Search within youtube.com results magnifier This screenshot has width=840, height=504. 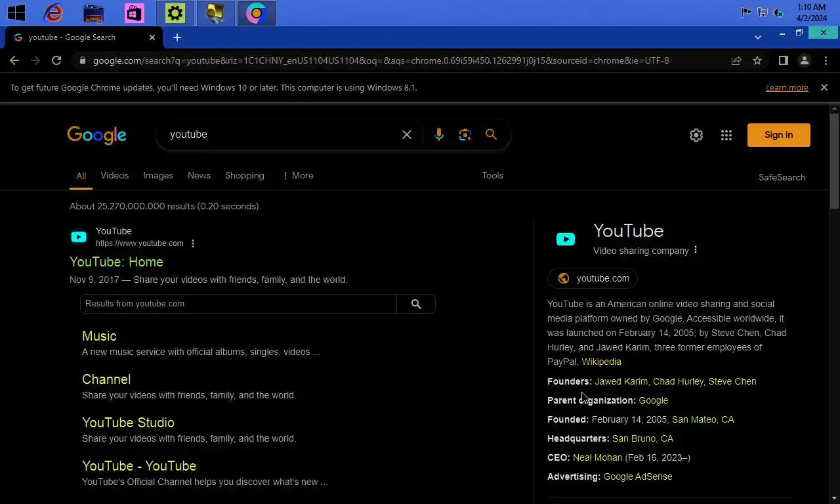click(x=416, y=304)
